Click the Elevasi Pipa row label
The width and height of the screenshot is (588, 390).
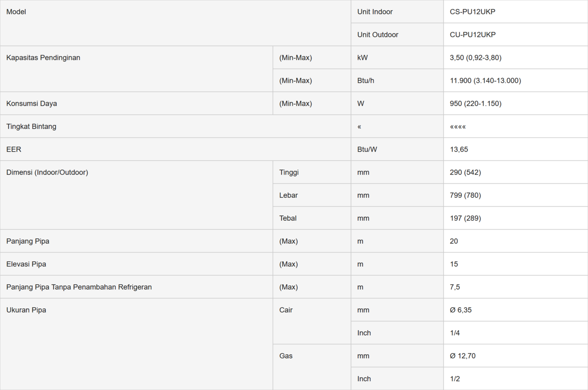(x=26, y=264)
